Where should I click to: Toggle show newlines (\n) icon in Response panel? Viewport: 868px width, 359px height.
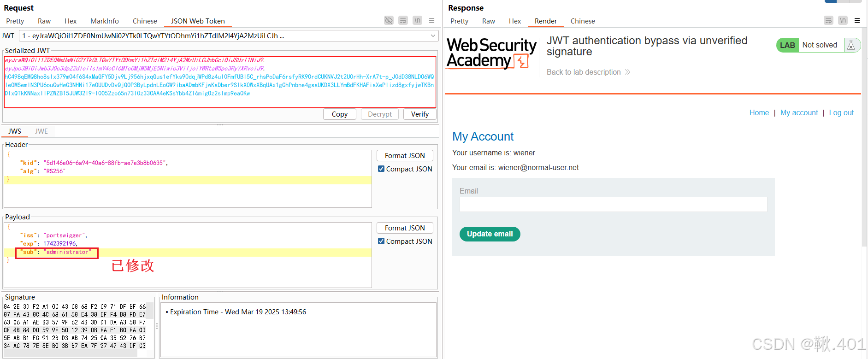[x=843, y=20]
